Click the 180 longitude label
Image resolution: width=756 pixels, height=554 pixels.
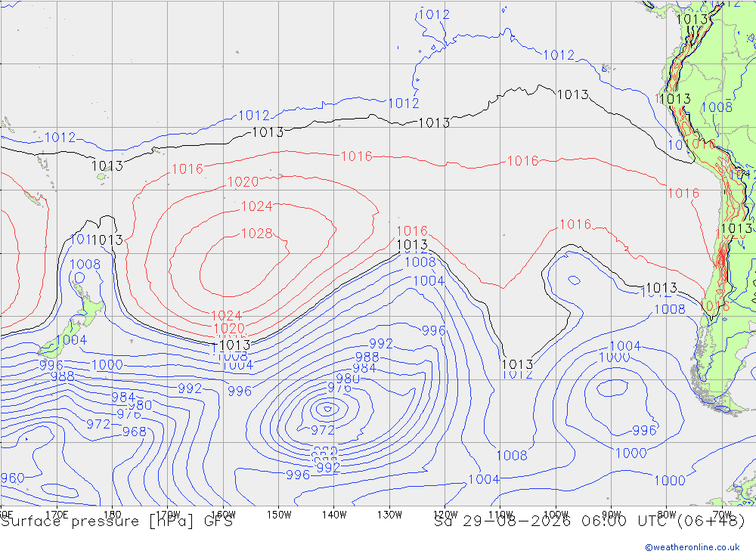point(113,515)
